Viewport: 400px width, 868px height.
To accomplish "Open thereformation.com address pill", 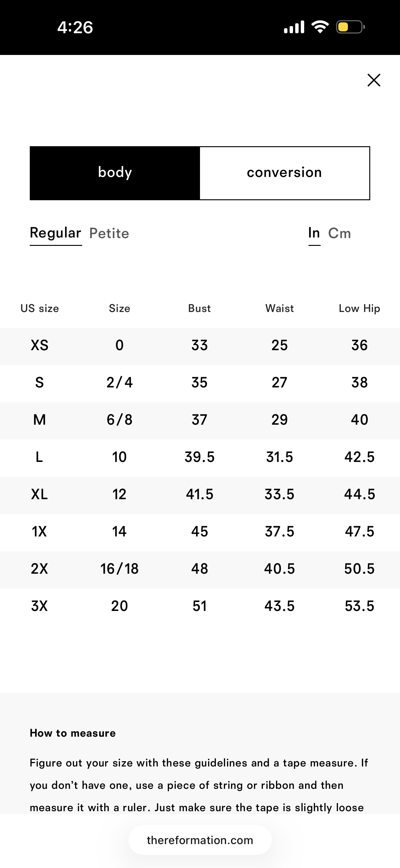I will pos(200,840).
